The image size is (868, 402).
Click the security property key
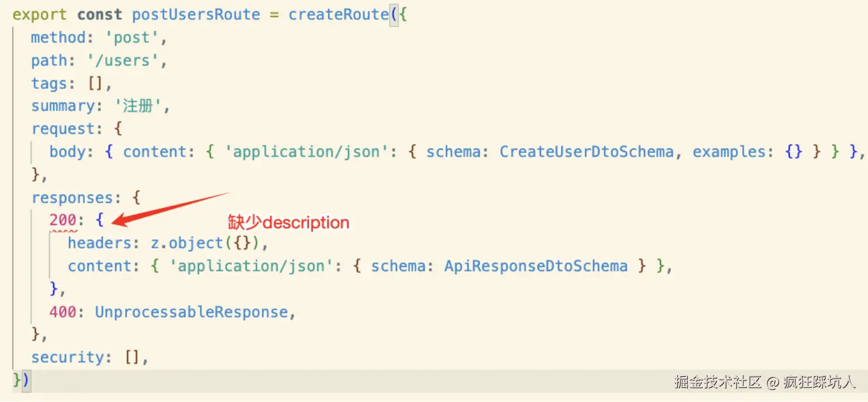(x=67, y=358)
